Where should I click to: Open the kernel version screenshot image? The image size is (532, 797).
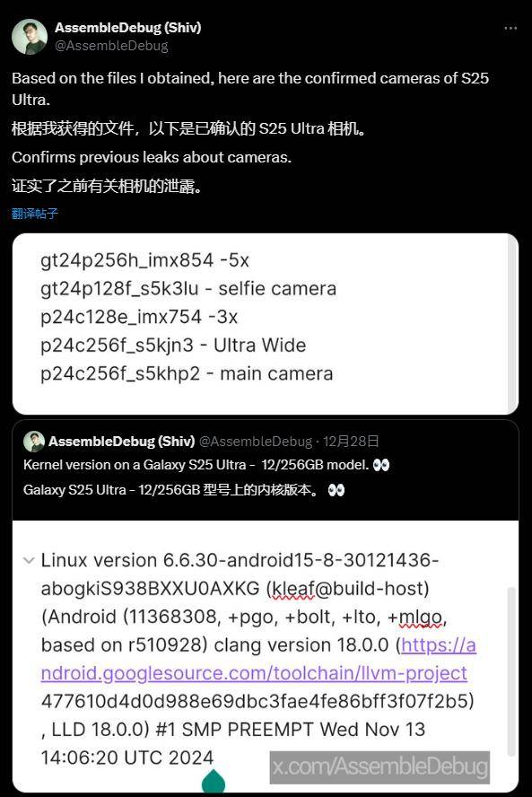coord(266,656)
